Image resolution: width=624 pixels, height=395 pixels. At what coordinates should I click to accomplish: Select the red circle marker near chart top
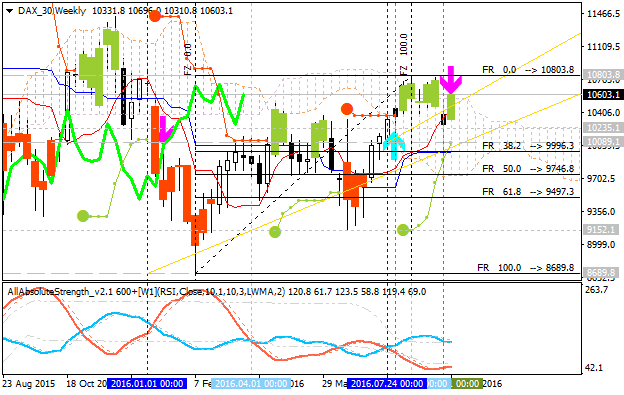coord(154,16)
